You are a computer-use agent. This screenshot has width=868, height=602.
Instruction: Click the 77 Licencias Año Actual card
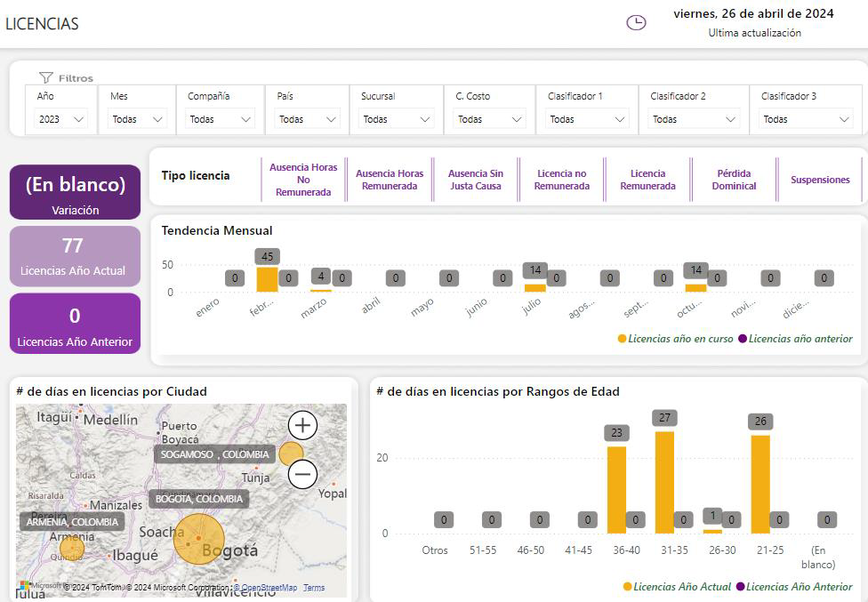point(76,256)
